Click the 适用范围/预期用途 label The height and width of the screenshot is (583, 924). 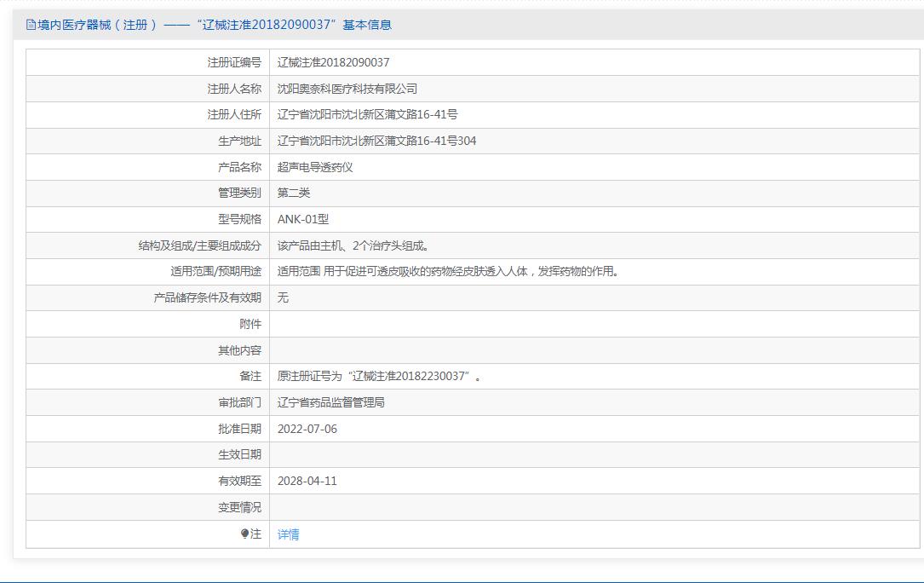click(215, 271)
